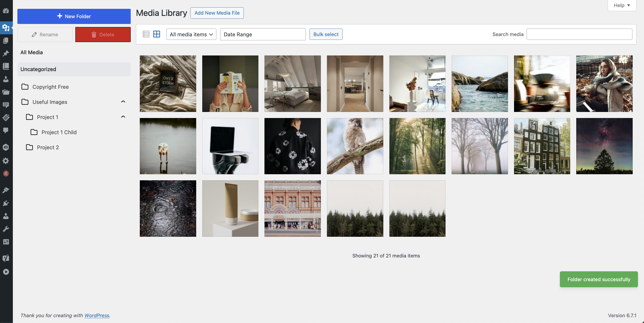This screenshot has width=644, height=323.
Task: Open the All media items dropdown
Action: click(x=191, y=34)
